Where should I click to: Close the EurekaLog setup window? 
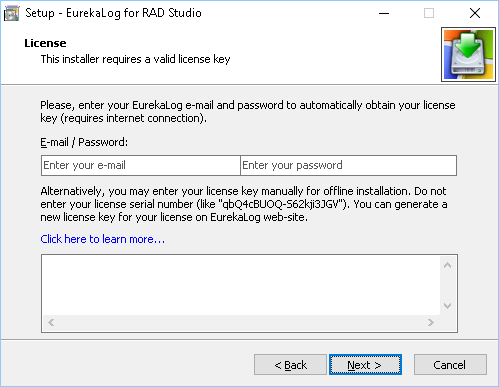pos(475,13)
